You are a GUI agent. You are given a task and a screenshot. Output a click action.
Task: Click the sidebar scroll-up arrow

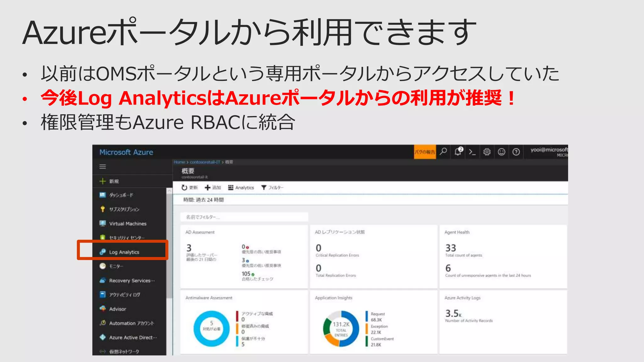coord(169,191)
